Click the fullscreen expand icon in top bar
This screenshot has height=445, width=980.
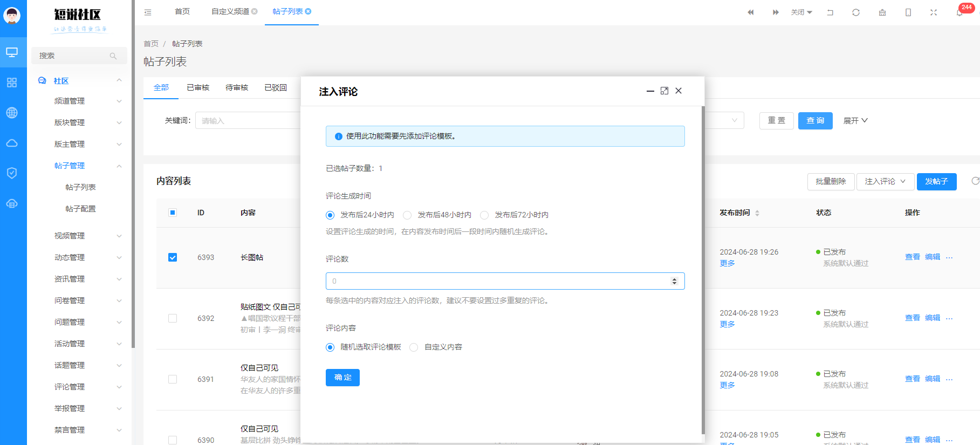click(x=934, y=12)
